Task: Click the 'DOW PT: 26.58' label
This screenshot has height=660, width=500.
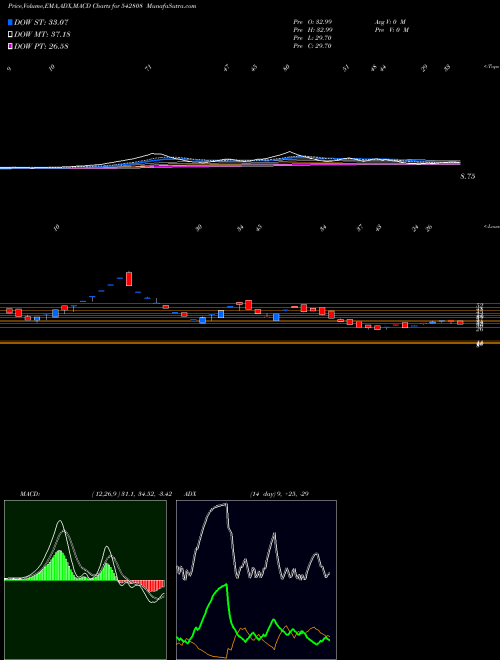Action: tap(41, 46)
